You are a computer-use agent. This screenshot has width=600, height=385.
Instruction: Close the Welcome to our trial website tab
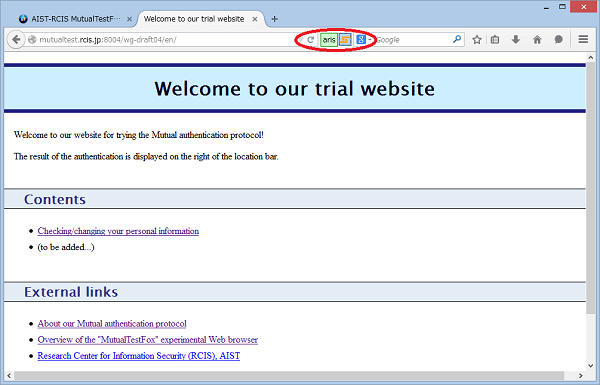(x=255, y=19)
